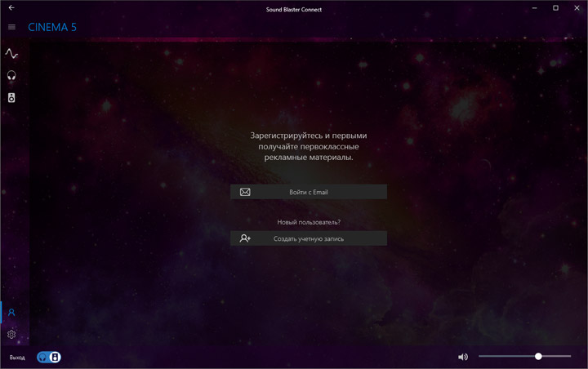The height and width of the screenshot is (369, 588).
Task: Click the Выход output label
Action: click(17, 358)
